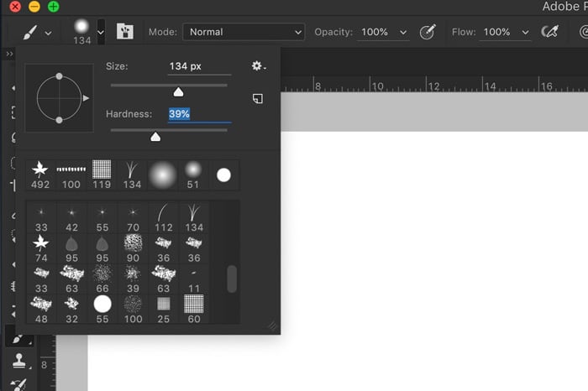Select the recent grass 134 brush
Screen dimensions: 588x391
click(x=132, y=175)
